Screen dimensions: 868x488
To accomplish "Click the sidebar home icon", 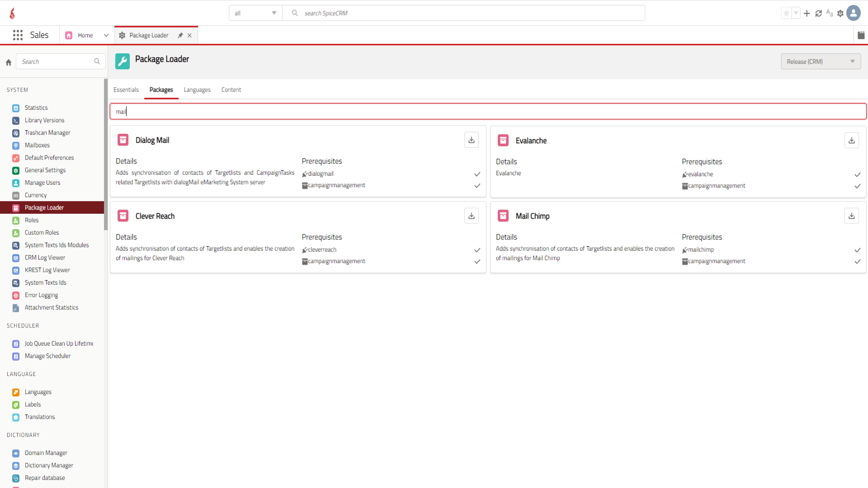I will coord(9,62).
